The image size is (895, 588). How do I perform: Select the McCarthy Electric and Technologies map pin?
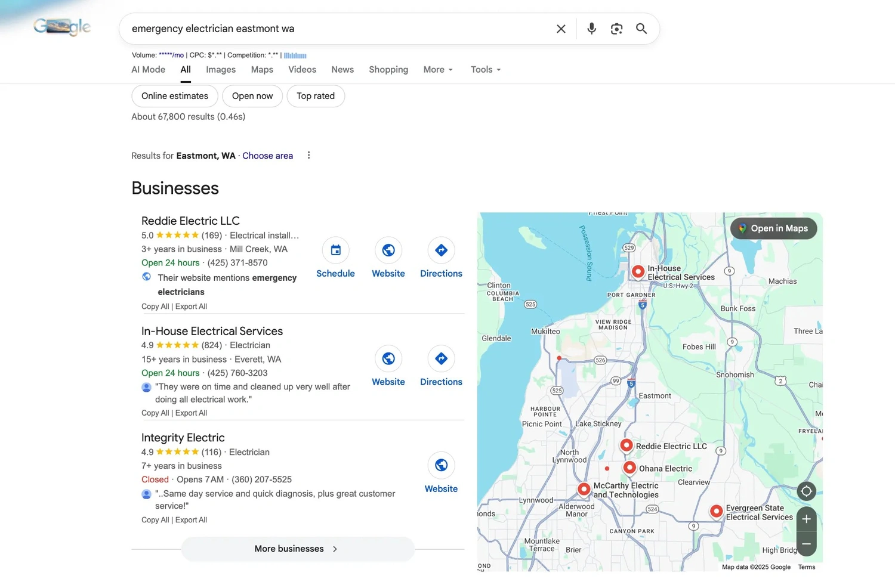pyautogui.click(x=584, y=489)
